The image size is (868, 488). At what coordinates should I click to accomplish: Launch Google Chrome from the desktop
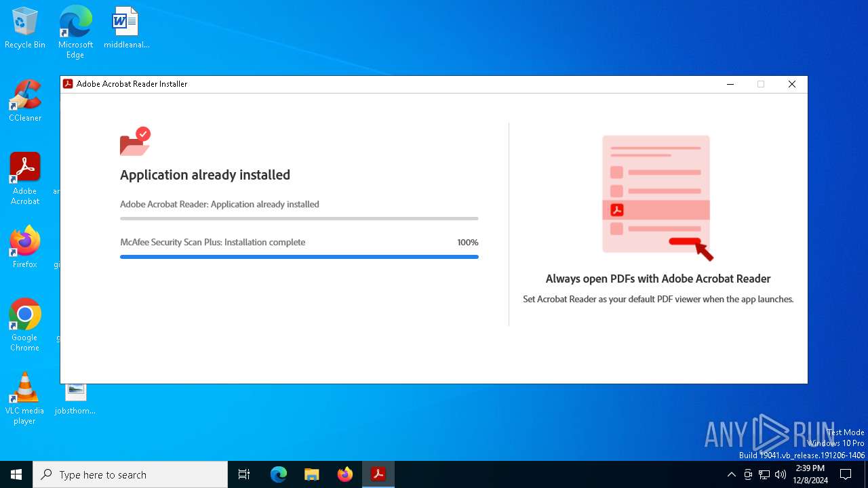(25, 325)
